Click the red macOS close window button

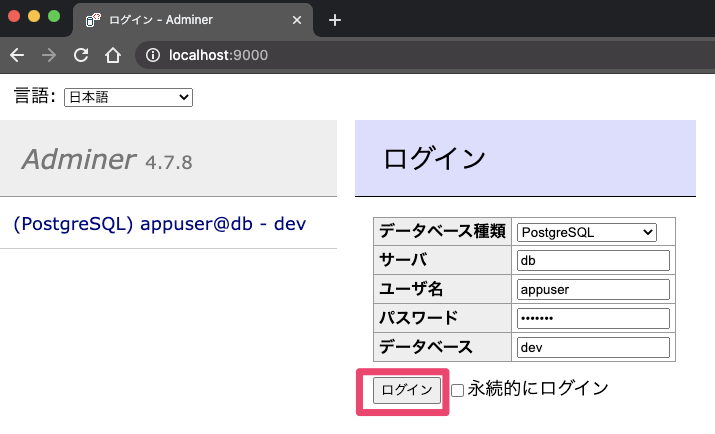(14, 16)
